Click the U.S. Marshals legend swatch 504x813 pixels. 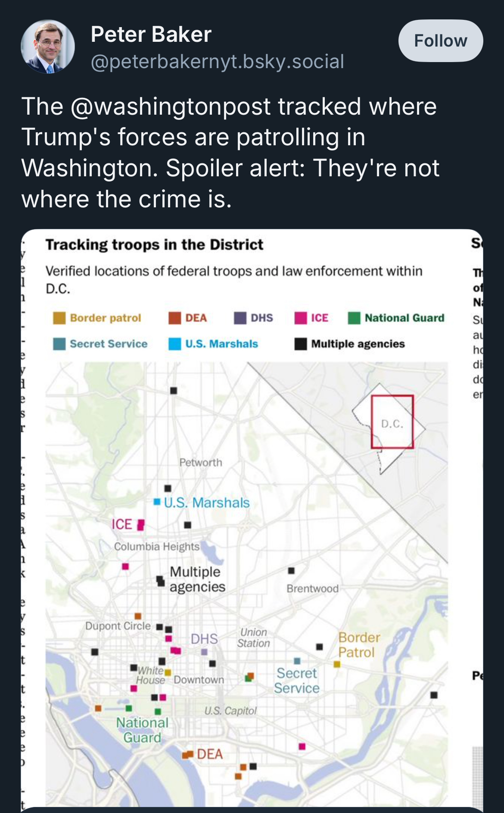click(174, 344)
